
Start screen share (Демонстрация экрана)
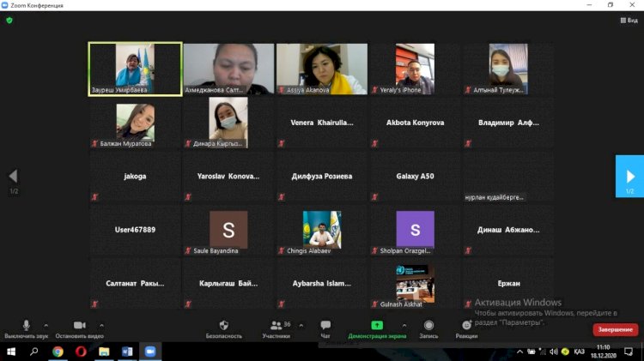coord(377,329)
